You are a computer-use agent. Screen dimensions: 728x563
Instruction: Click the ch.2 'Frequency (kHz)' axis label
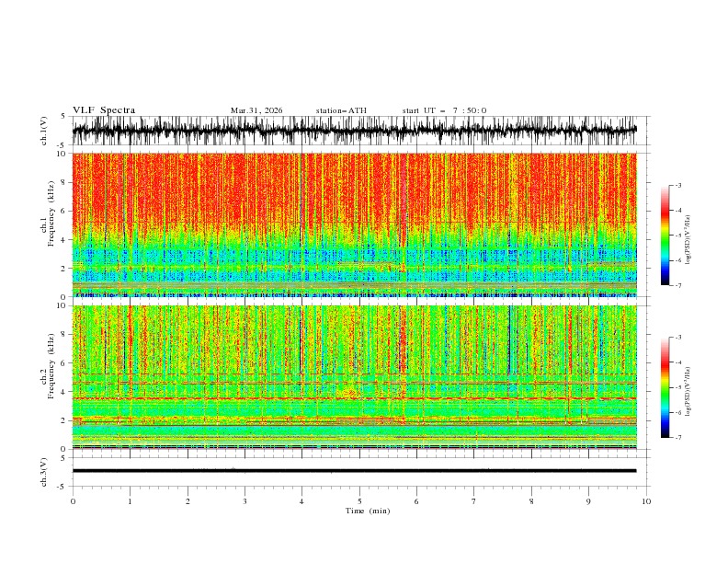tap(51, 366)
